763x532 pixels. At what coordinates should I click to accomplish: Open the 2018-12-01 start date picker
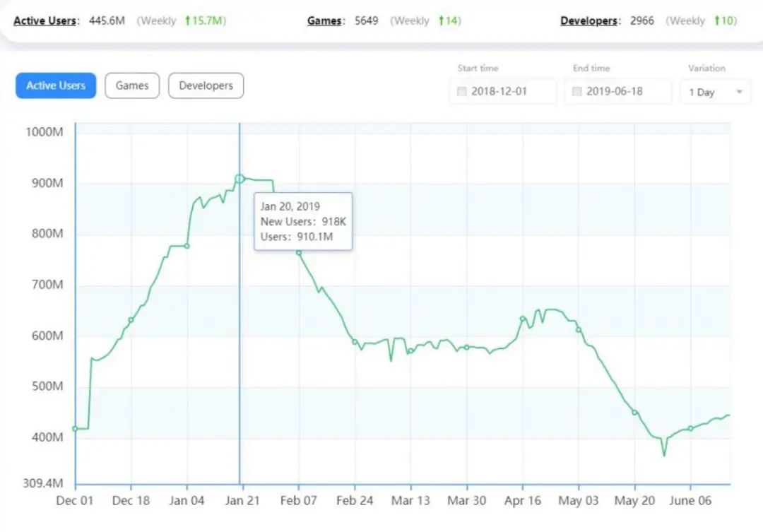point(504,92)
